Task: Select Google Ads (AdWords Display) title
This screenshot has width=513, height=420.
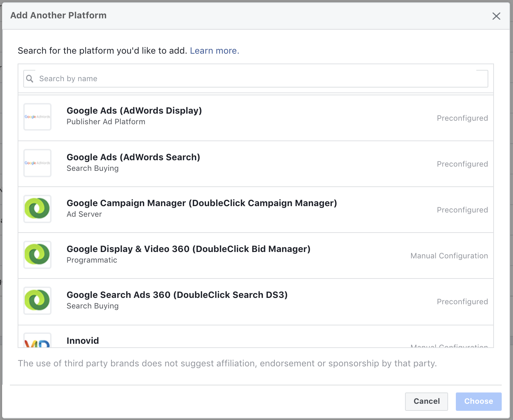Action: point(134,110)
